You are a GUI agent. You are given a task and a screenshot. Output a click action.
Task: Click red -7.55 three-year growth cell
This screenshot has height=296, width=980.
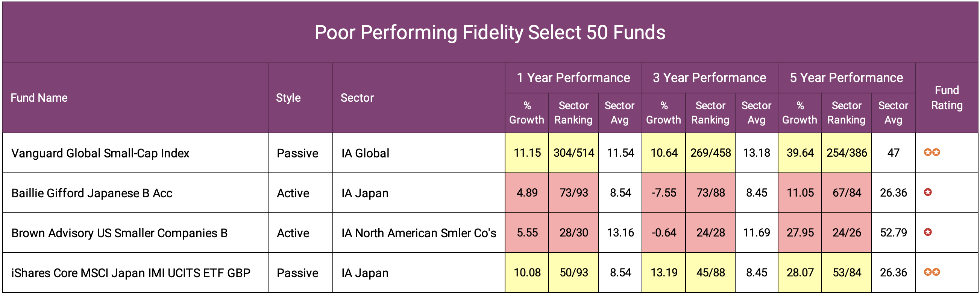point(663,193)
